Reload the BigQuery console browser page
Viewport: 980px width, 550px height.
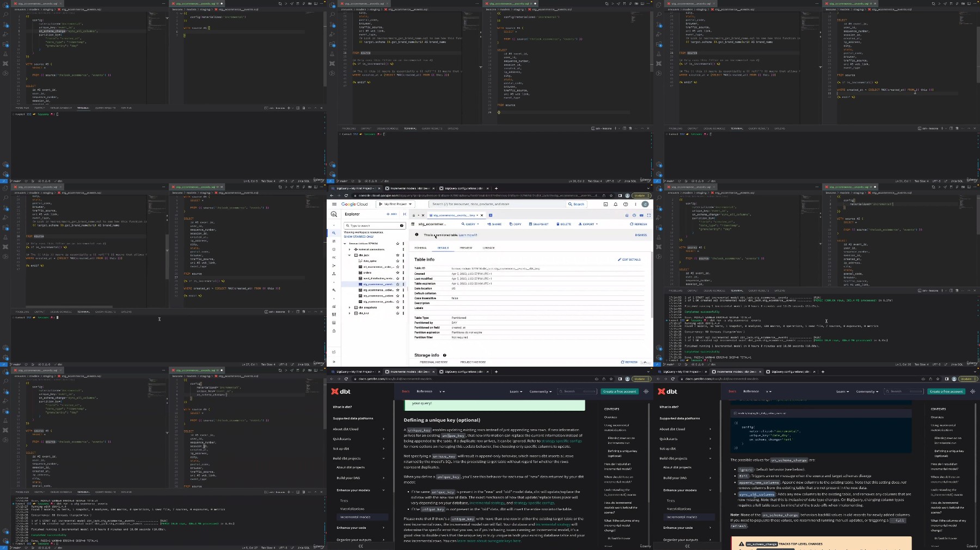tap(346, 195)
